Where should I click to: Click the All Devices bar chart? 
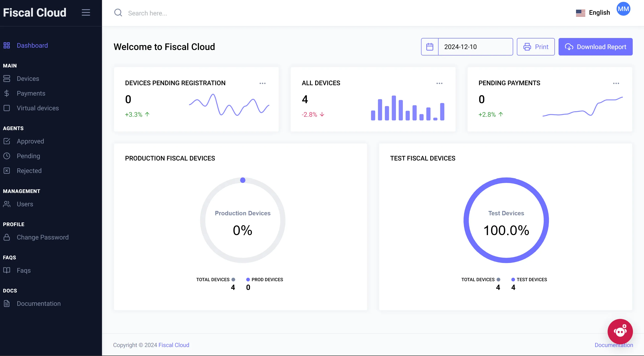pos(407,108)
